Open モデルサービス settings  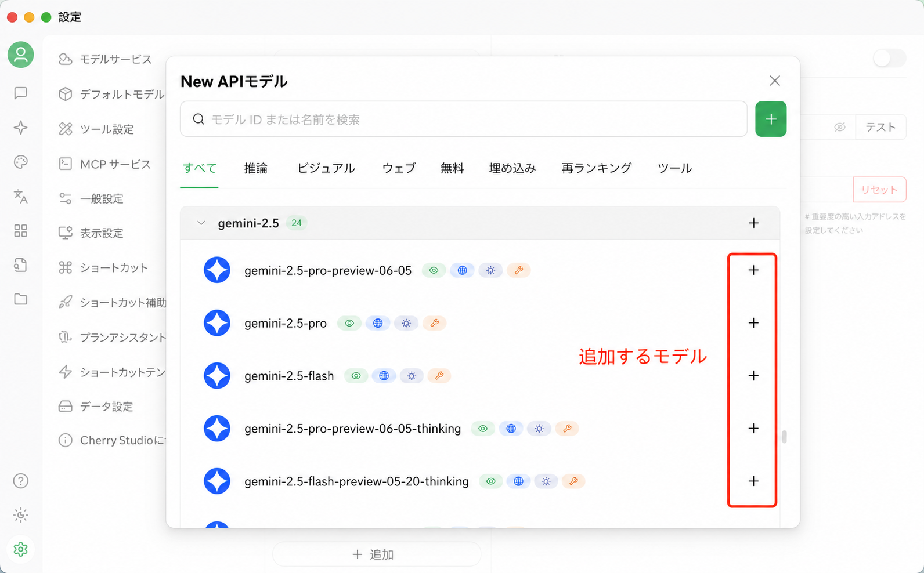106,59
